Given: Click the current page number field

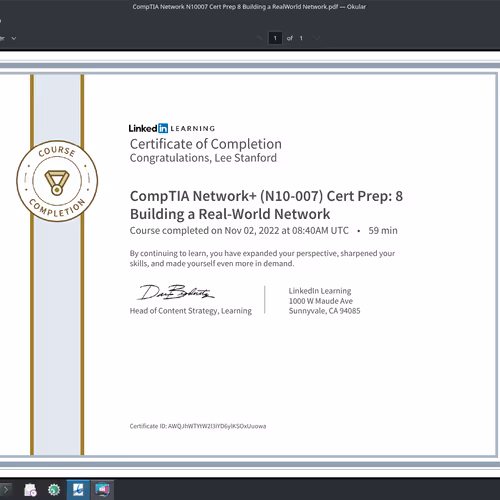Looking at the screenshot, I should [275, 38].
